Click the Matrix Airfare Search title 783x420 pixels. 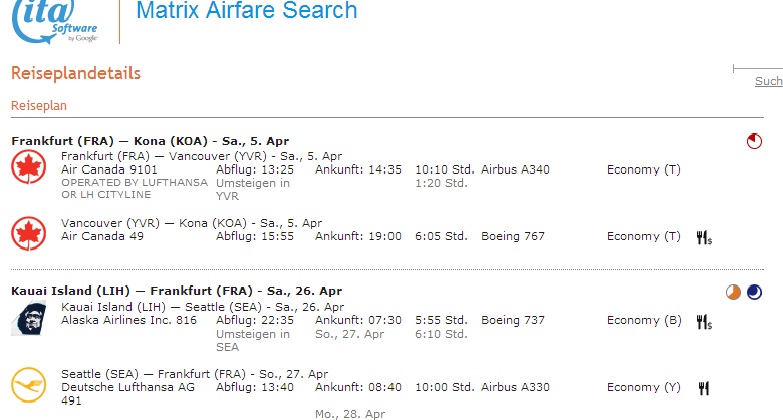[x=246, y=12]
